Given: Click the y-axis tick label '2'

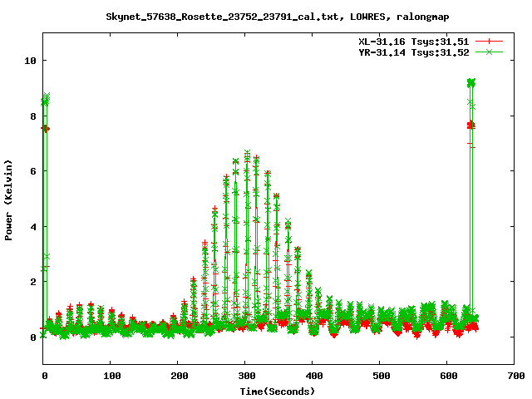Looking at the screenshot, I should tap(33, 282).
